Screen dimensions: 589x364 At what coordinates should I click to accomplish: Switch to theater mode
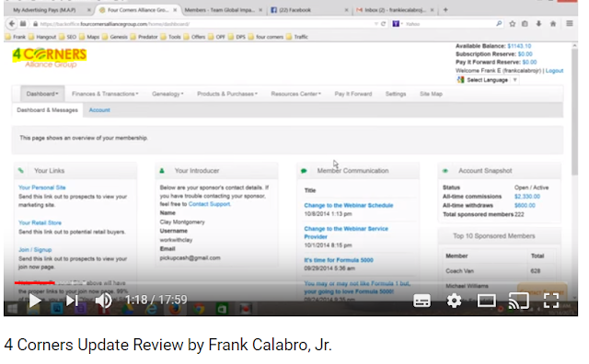[486, 301]
